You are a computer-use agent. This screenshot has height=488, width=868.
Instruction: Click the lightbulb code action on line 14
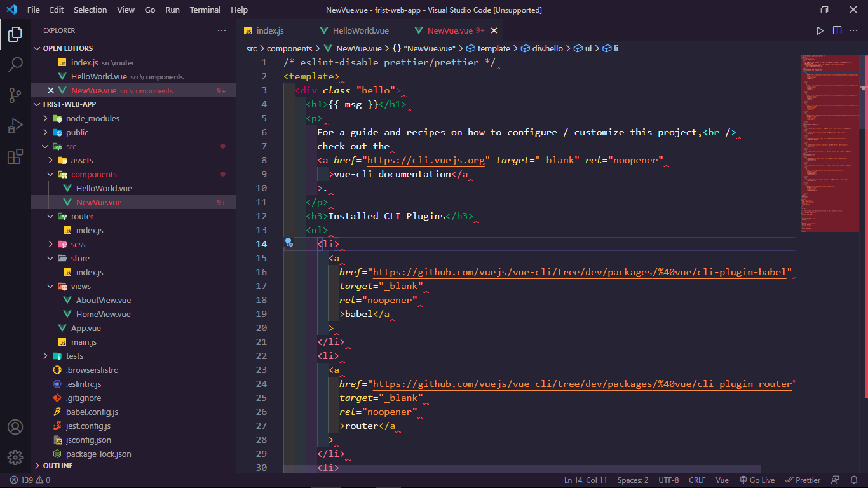coord(288,243)
